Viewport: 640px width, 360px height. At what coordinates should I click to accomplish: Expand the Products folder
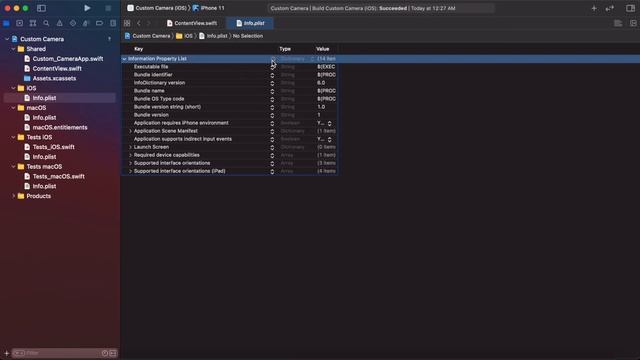[13, 196]
